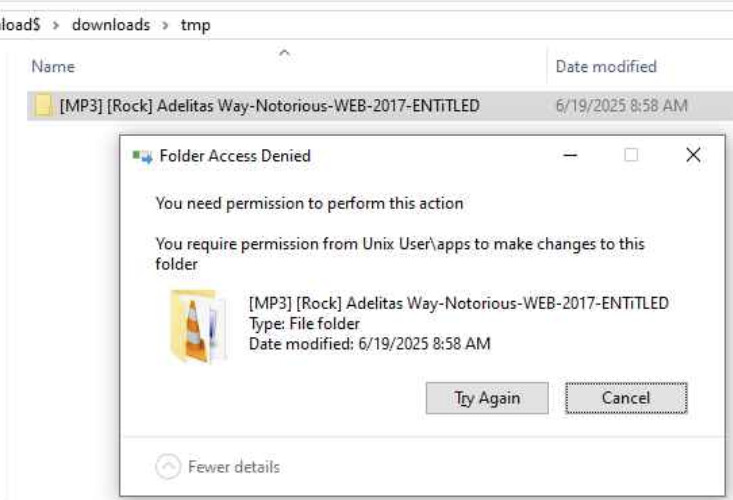The image size is (733, 500).
Task: Click the file transfer icon in dialog title
Action: (143, 156)
